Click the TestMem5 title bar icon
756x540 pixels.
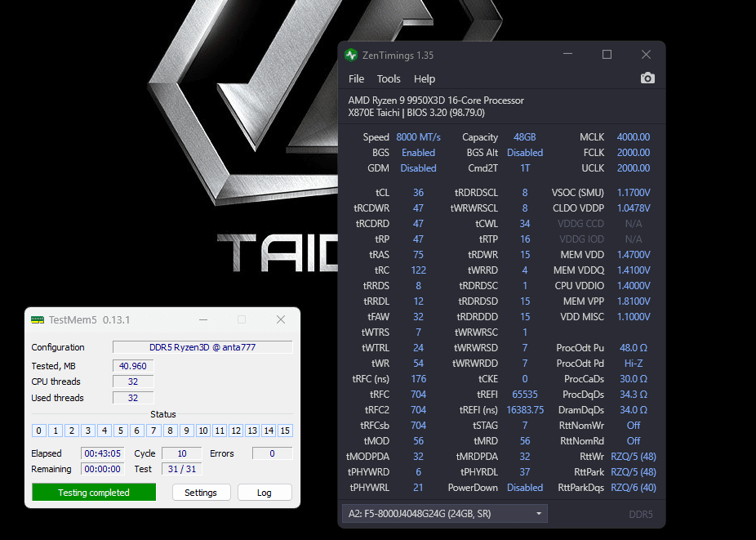click(x=38, y=320)
